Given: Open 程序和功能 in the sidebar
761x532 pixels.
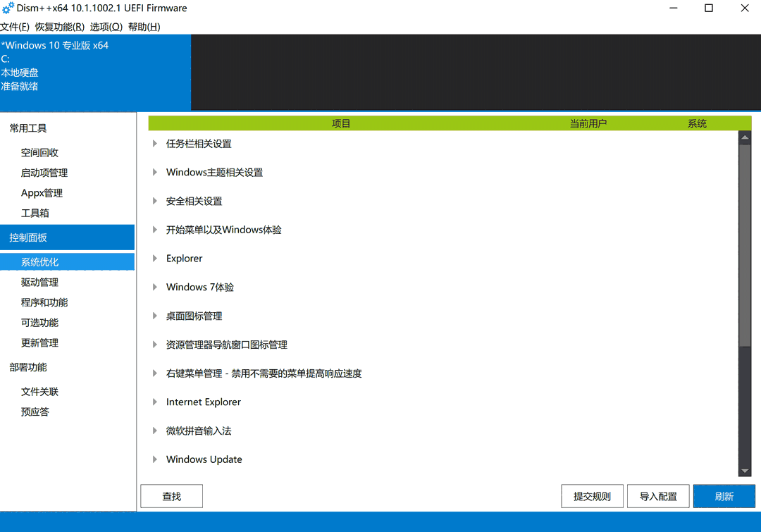Looking at the screenshot, I should click(44, 302).
